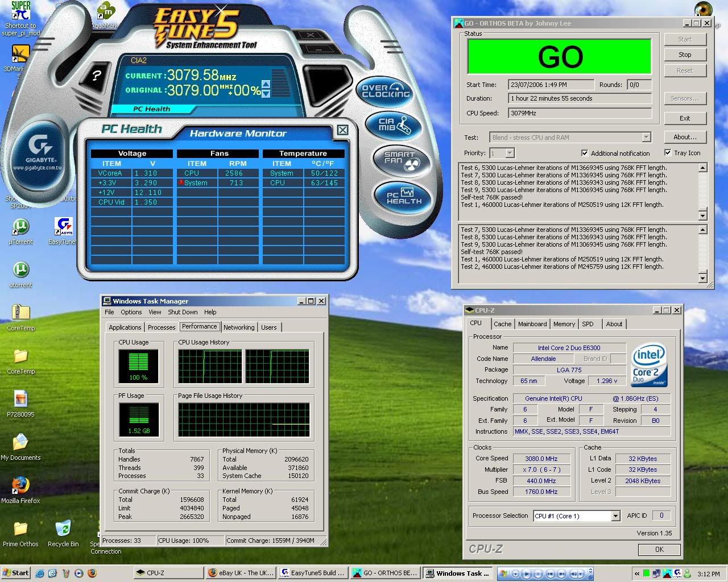
Task: Click the CPU-Z taskbar button
Action: (168, 573)
